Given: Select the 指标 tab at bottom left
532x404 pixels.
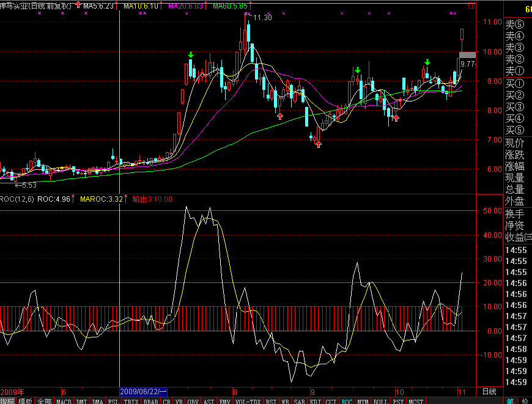Looking at the screenshot, I should click(x=7, y=401).
